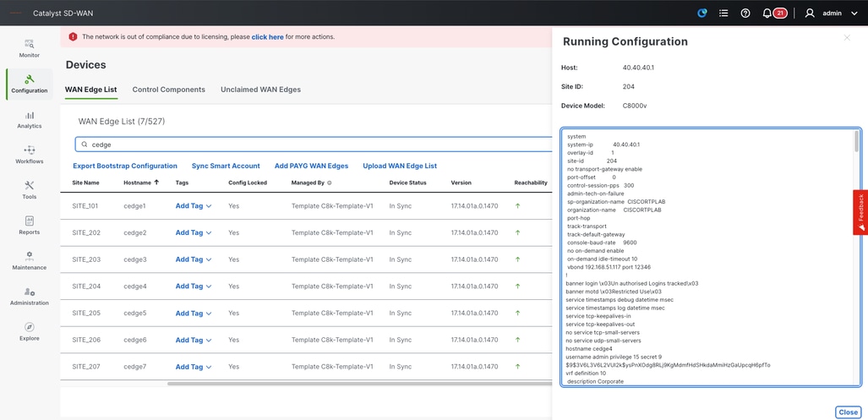Switch to Control Components tab
Image resolution: width=868 pixels, height=420 pixels.
tap(168, 90)
